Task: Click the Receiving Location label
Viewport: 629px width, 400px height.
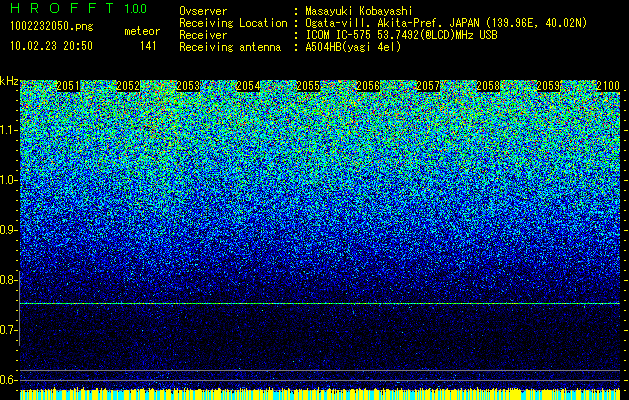Action: point(233,23)
